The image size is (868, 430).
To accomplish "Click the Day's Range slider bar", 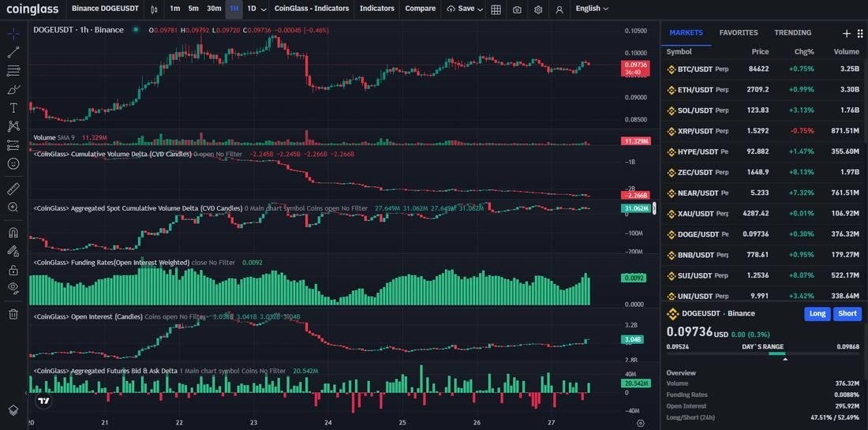I will [x=763, y=353].
